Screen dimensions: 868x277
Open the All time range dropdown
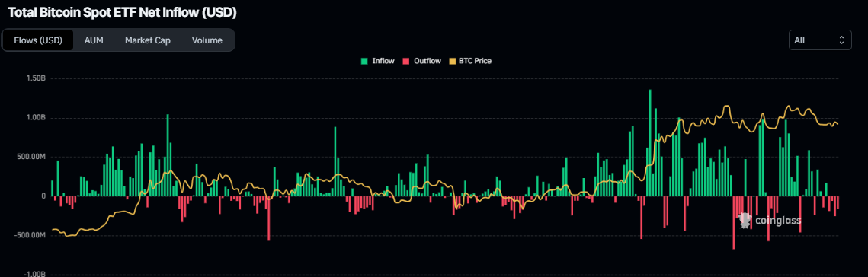coord(820,40)
